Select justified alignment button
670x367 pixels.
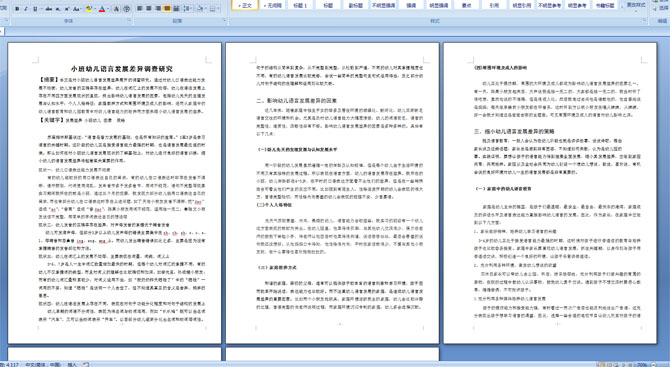(x=167, y=9)
